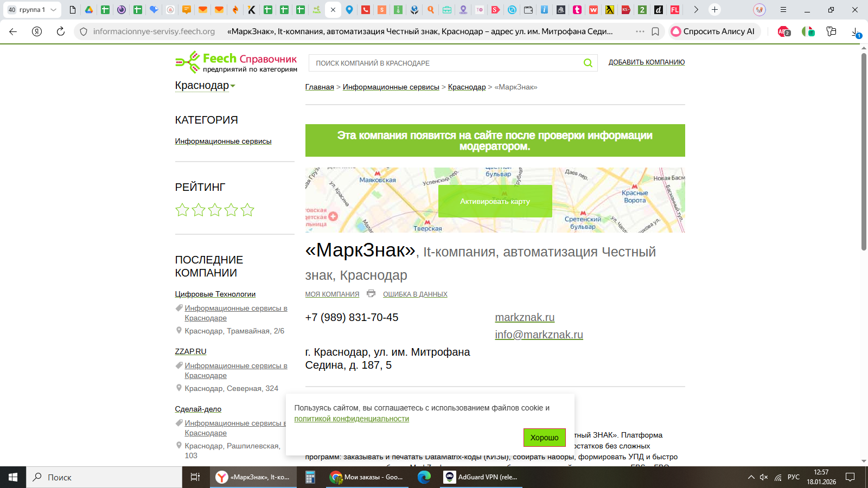Viewport: 868px width, 488px height.
Task: Open the browser hamburger menu
Action: [783, 10]
